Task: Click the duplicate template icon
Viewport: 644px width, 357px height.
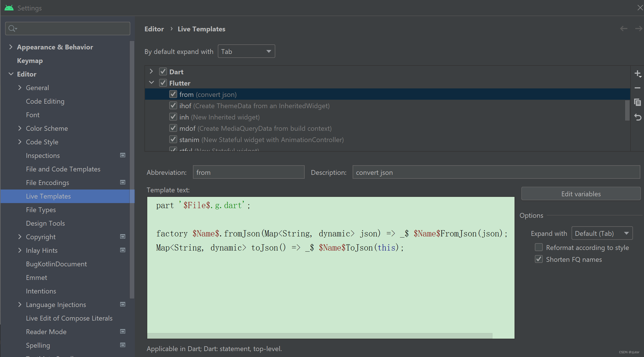Action: pyautogui.click(x=638, y=102)
